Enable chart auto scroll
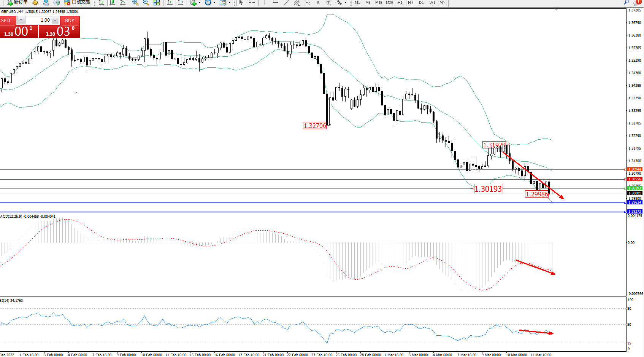Image resolution: width=644 pixels, height=357 pixels. pos(170,3)
